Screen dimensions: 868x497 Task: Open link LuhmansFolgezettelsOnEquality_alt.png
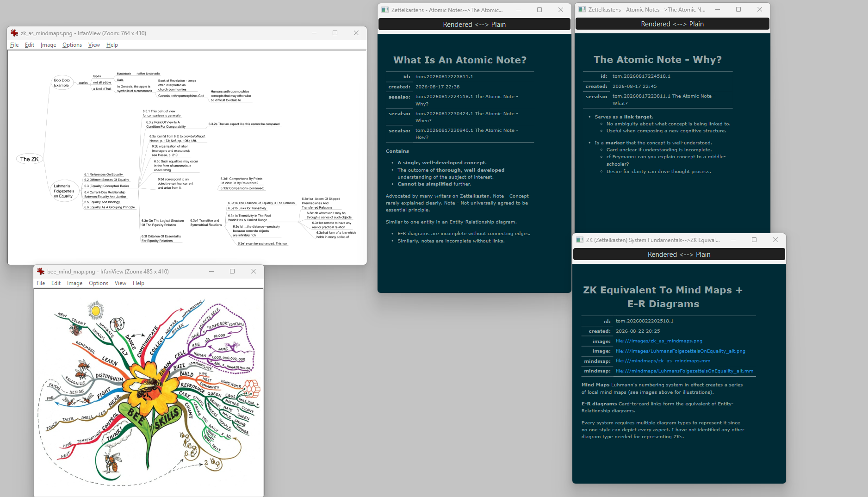tap(680, 351)
